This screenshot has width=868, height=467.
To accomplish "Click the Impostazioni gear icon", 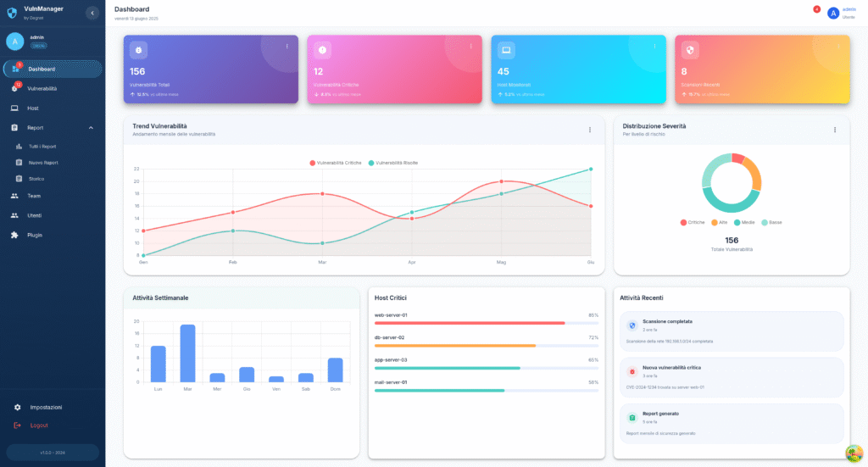I will coord(17,407).
